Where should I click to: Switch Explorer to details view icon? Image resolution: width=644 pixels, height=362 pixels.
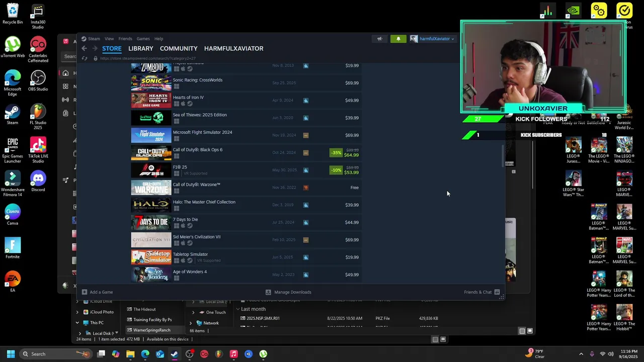522,331
